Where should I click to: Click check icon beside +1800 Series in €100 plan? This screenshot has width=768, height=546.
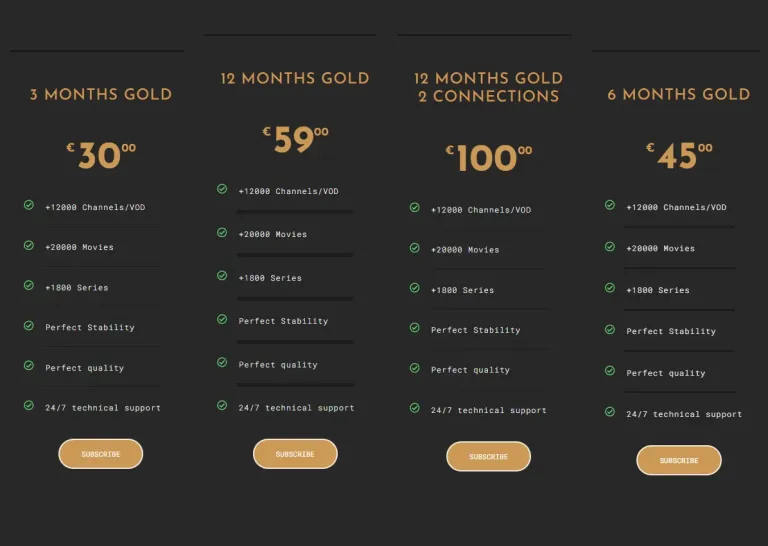point(414,287)
